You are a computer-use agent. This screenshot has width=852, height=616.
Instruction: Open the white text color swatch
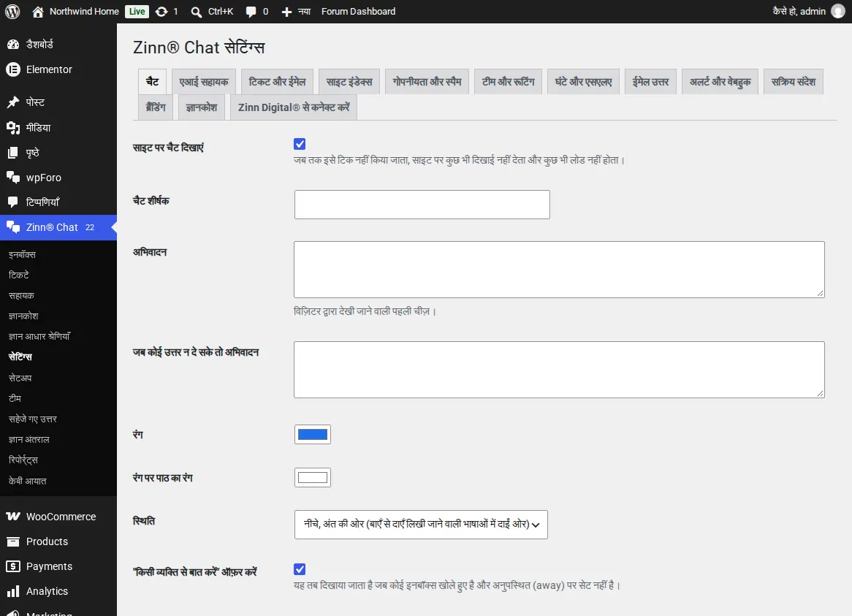[313, 477]
